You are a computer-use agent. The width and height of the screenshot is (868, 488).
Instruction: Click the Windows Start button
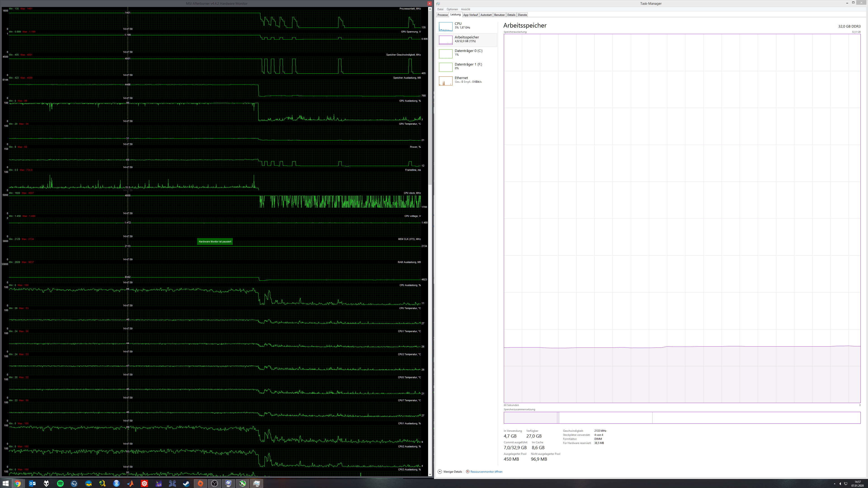pyautogui.click(x=6, y=484)
